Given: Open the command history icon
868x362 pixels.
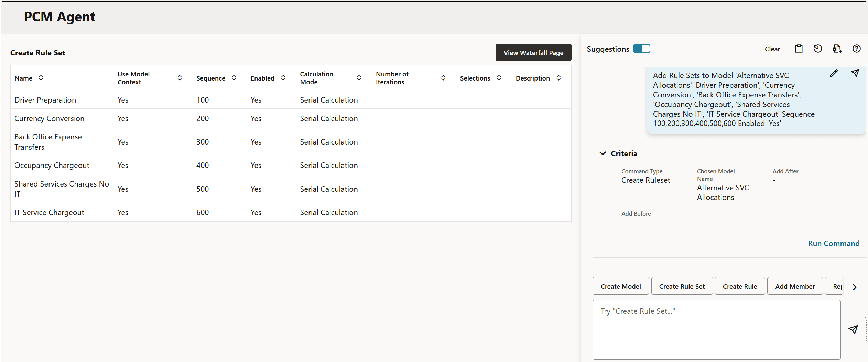Looking at the screenshot, I should click(x=818, y=49).
